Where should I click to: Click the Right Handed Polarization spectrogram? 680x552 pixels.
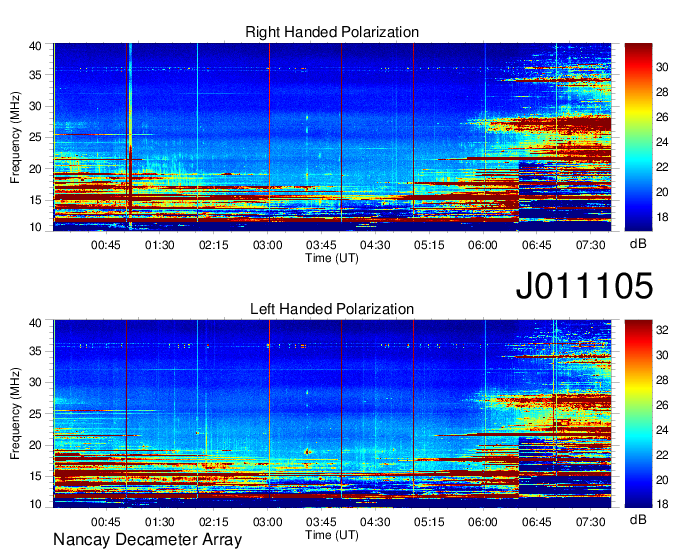point(332,137)
